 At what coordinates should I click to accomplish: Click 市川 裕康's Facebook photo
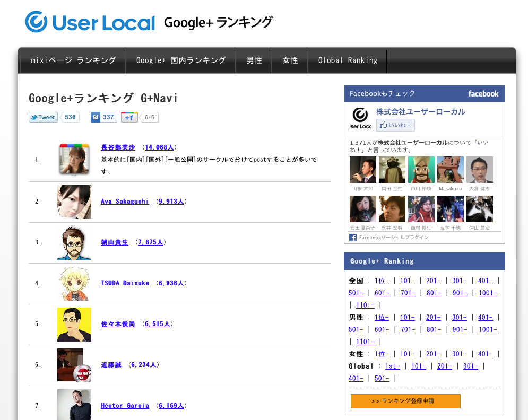[x=421, y=170]
